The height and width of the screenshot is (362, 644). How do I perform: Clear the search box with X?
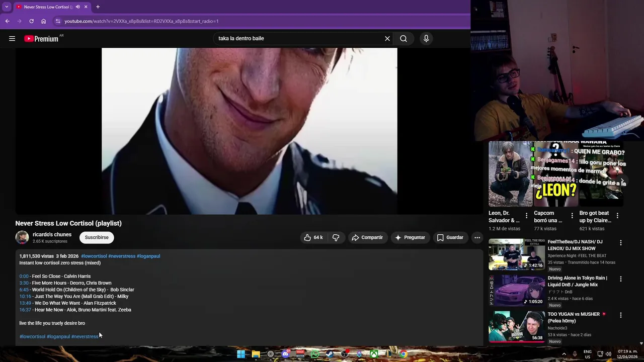click(387, 38)
